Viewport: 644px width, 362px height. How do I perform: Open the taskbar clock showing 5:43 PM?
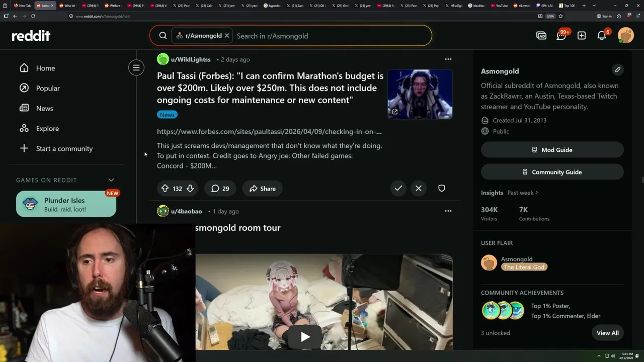coord(626,356)
